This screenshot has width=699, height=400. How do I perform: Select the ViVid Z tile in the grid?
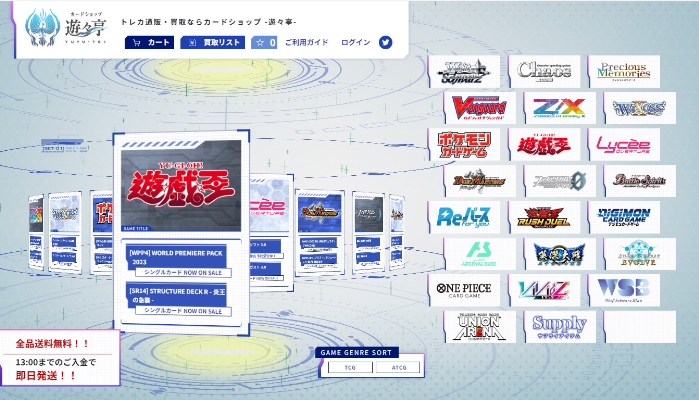(544, 290)
